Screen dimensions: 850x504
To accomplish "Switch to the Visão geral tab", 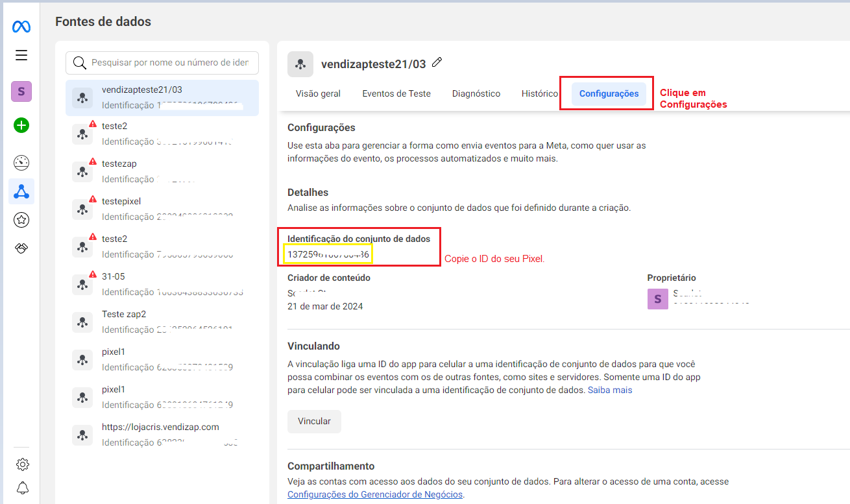I will (318, 93).
